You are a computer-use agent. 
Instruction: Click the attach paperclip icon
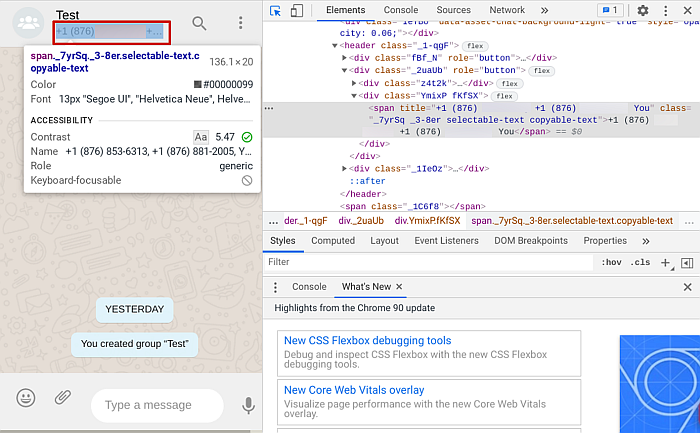[63, 397]
